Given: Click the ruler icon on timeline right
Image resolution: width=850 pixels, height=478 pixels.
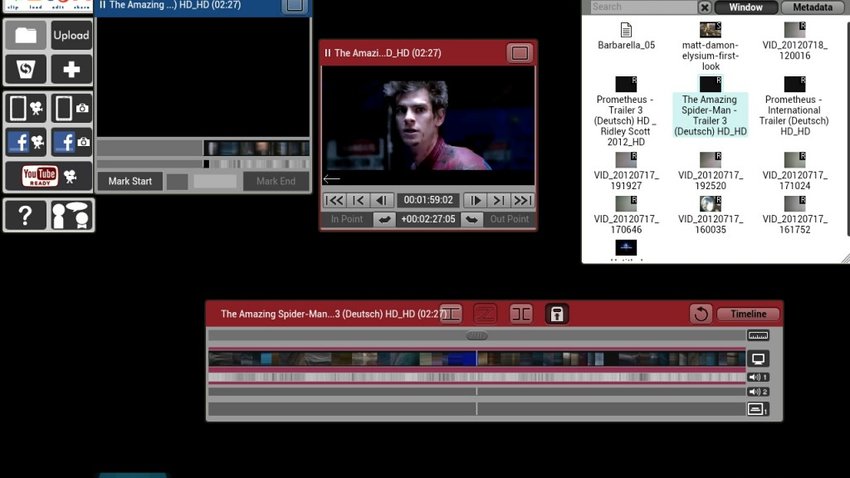Looking at the screenshot, I should (758, 335).
